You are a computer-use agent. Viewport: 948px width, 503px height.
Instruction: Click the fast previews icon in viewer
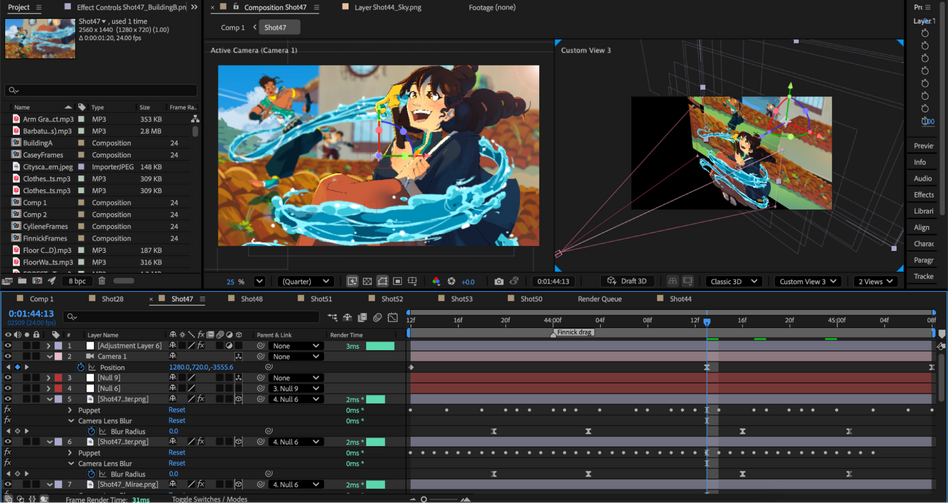[352, 282]
